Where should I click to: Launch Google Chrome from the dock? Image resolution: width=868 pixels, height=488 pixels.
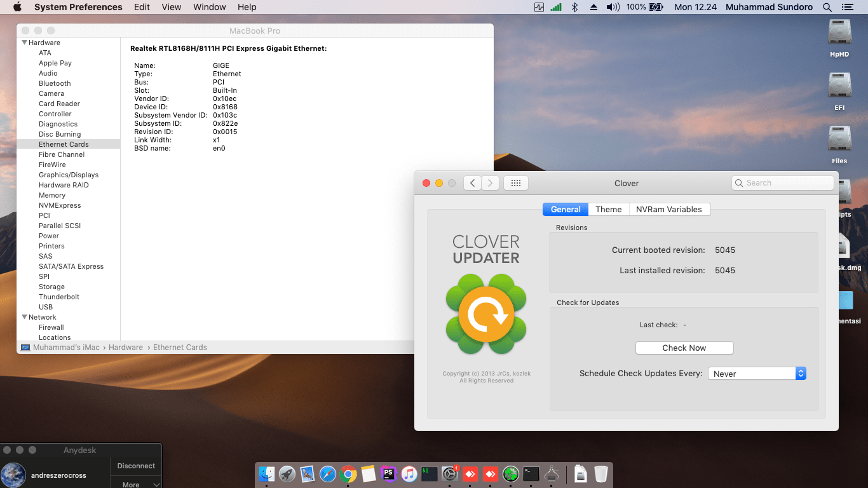pyautogui.click(x=348, y=473)
